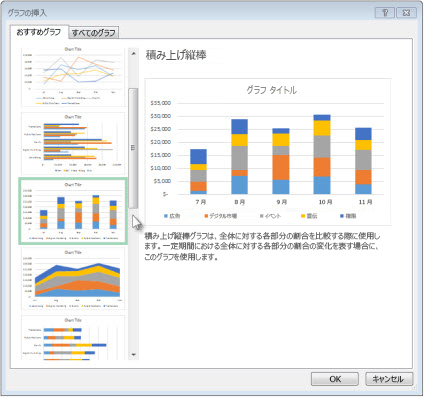Confirm with the OK button
Image resolution: width=425 pixels, height=398 pixels.
335,379
